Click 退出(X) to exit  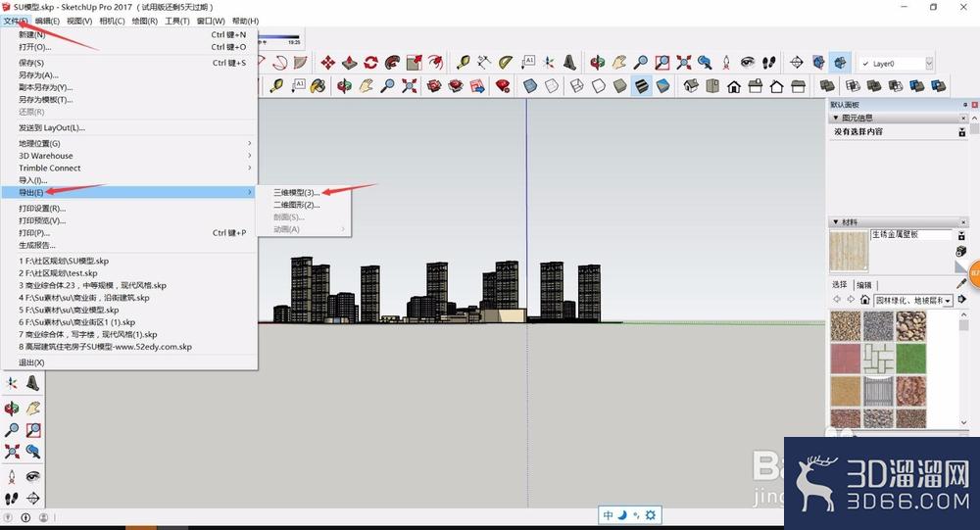pyautogui.click(x=31, y=362)
